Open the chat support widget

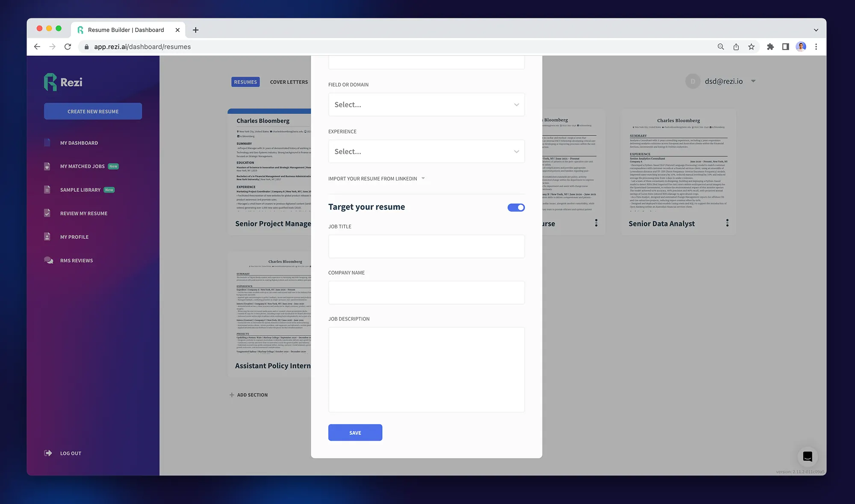pos(808,457)
